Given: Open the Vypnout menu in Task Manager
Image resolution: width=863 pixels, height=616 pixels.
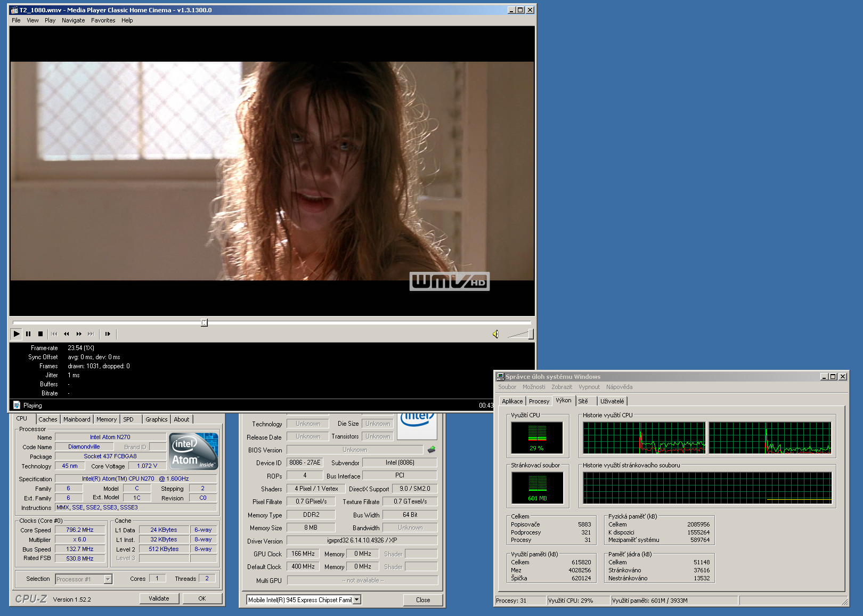Looking at the screenshot, I should pyautogui.click(x=589, y=387).
